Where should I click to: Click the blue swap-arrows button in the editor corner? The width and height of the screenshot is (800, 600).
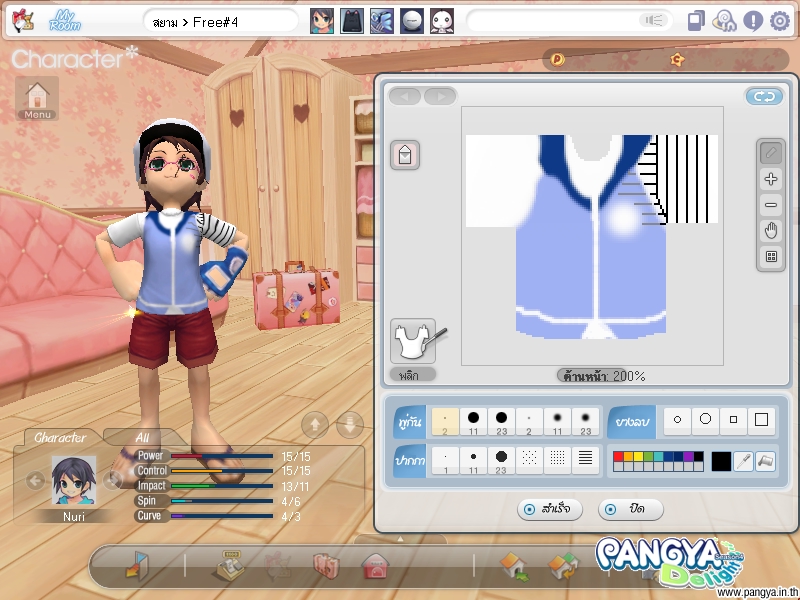[x=764, y=96]
